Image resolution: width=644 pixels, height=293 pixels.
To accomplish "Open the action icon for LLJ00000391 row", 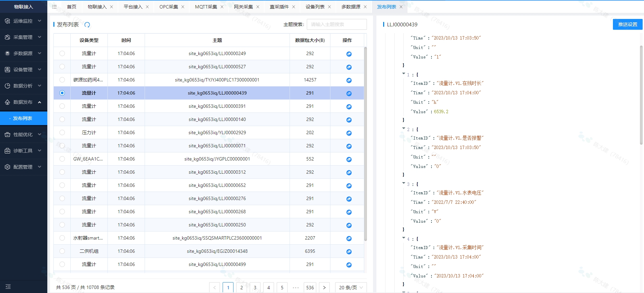I will pos(349,106).
